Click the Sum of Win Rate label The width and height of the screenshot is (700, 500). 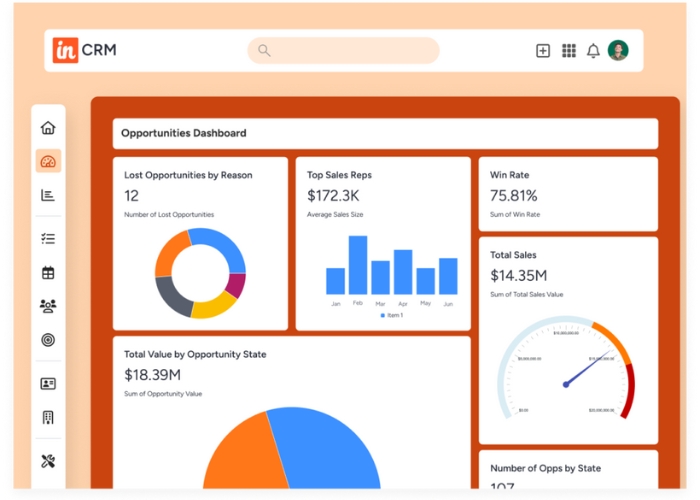pos(515,215)
